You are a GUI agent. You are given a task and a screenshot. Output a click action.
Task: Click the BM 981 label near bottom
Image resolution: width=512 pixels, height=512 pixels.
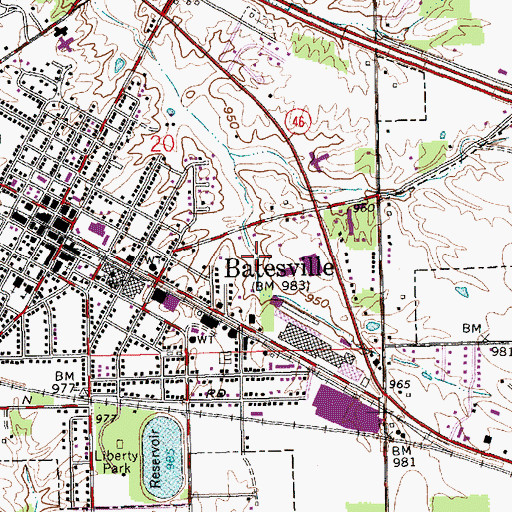404,456
